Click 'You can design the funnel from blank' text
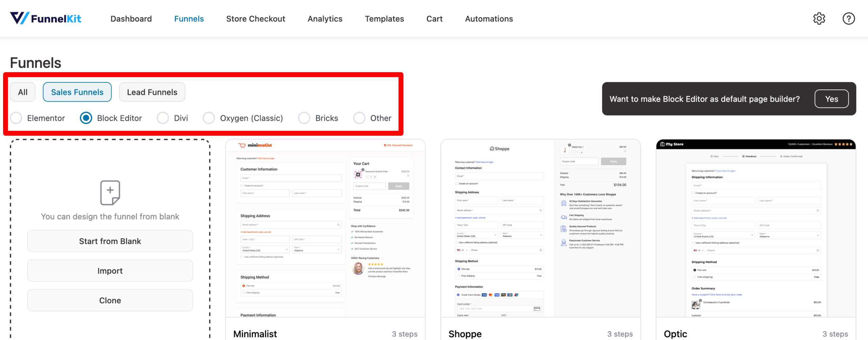Screen dimensions: 868x340 click(x=110, y=216)
